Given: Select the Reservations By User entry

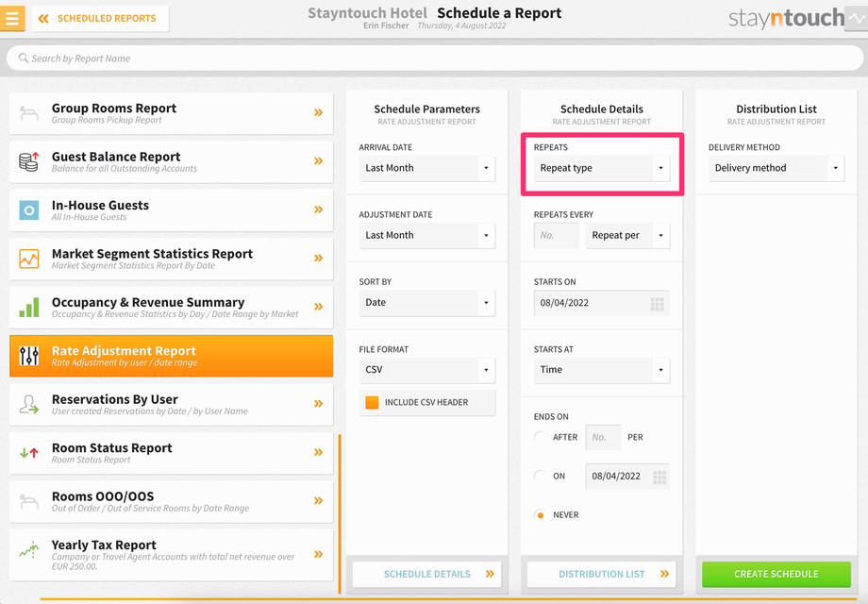Looking at the screenshot, I should point(172,405).
